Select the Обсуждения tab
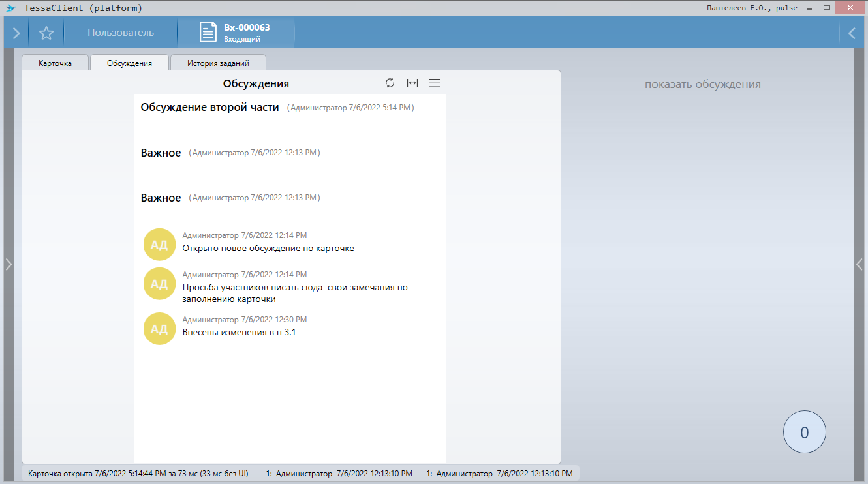The width and height of the screenshot is (868, 484). tap(129, 63)
